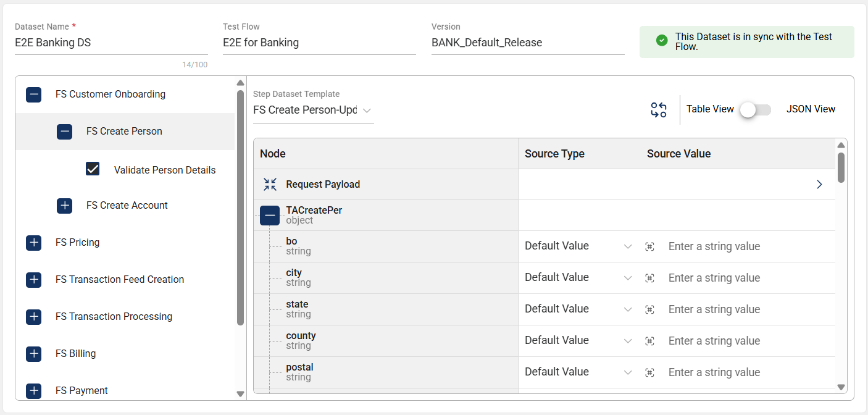Collapse the TACreatePer object node
868x415 pixels.
click(x=270, y=215)
